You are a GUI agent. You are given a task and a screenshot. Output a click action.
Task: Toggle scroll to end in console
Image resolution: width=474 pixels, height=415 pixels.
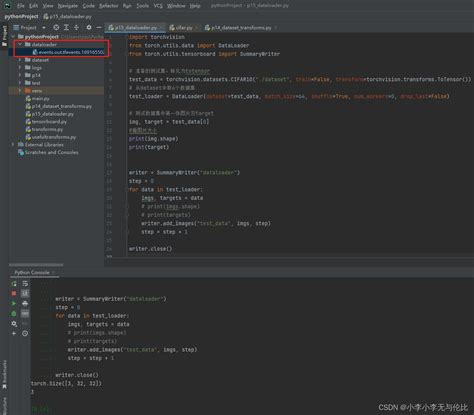coord(25,294)
